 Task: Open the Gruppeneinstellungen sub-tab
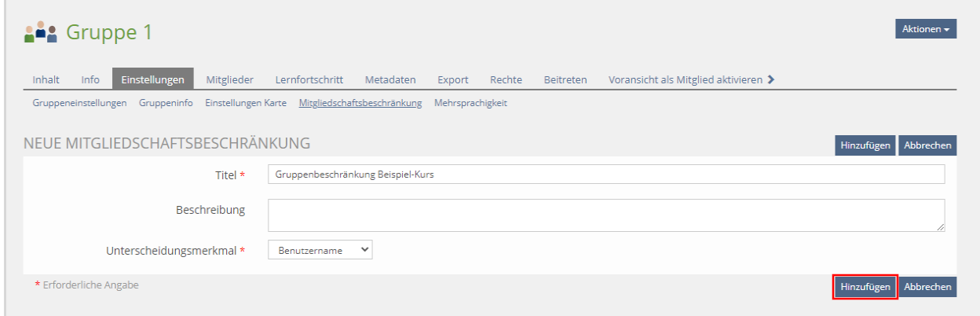point(79,103)
